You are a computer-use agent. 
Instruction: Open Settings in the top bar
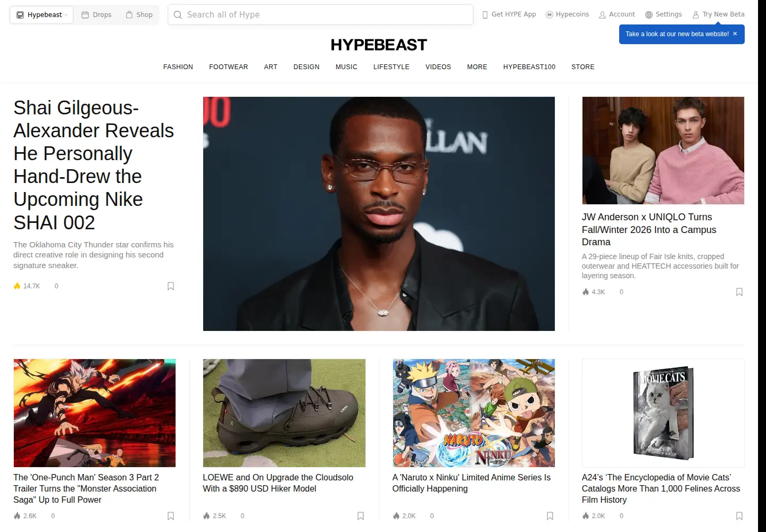pos(663,14)
